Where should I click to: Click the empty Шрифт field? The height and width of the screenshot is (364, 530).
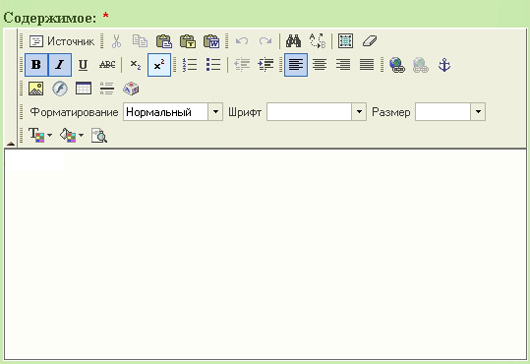(309, 112)
